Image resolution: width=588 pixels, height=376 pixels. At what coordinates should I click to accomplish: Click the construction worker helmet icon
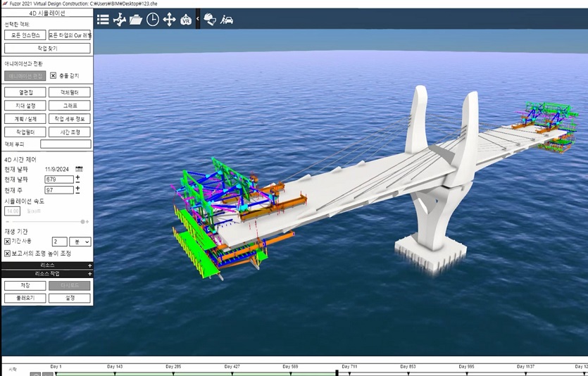click(210, 20)
